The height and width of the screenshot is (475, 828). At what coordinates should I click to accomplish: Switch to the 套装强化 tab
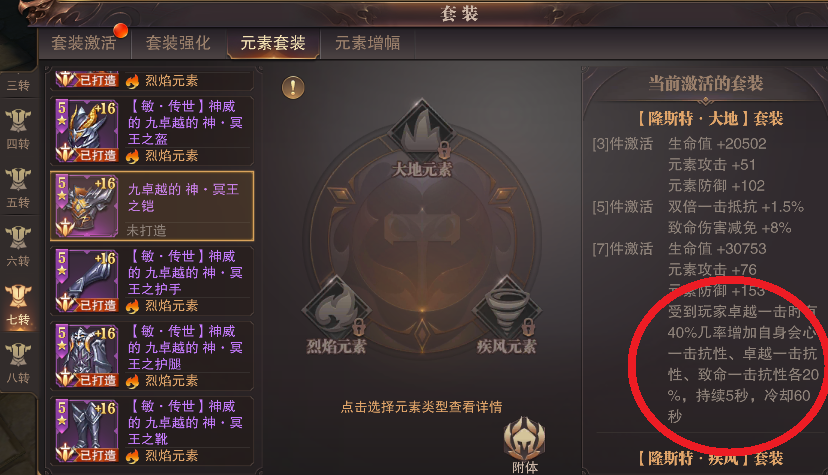click(x=178, y=43)
